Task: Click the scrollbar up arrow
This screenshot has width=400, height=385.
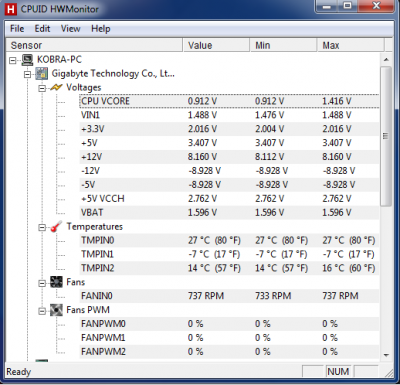Action: [x=386, y=60]
